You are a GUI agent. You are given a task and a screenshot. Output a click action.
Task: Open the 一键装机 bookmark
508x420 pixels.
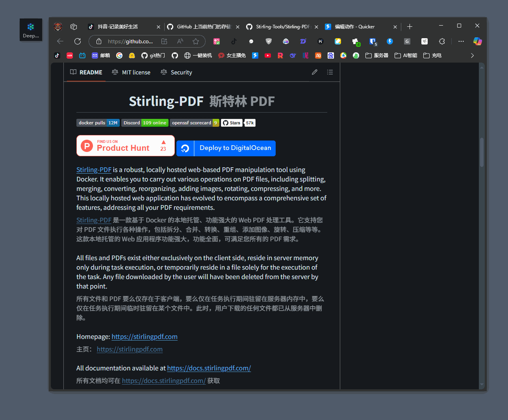click(x=198, y=56)
